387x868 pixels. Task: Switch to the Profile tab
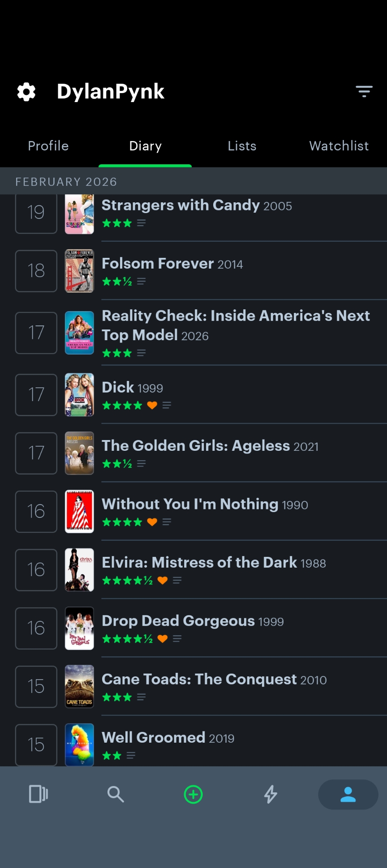[48, 146]
